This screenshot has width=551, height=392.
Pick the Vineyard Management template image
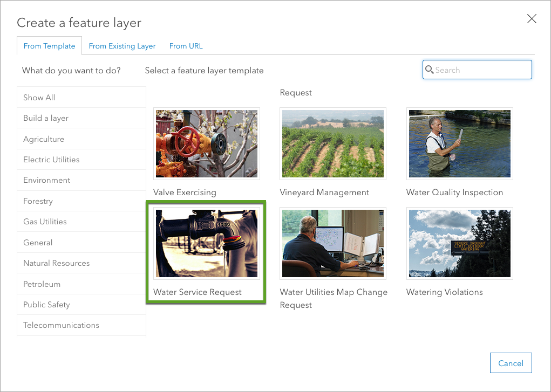(333, 144)
